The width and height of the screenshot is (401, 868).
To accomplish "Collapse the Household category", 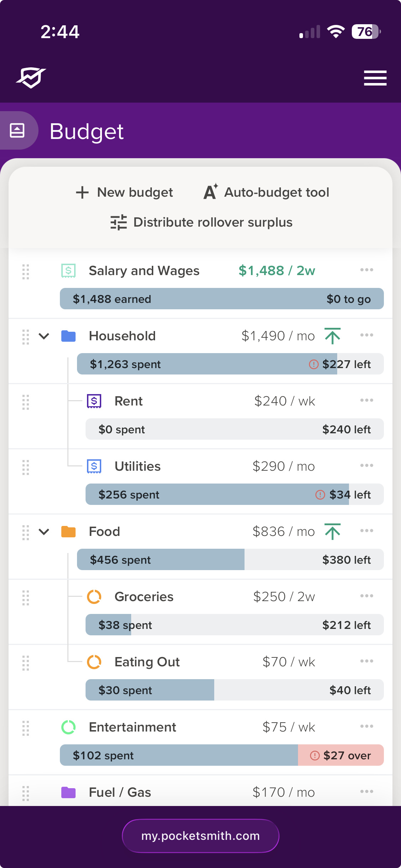I will 44,336.
